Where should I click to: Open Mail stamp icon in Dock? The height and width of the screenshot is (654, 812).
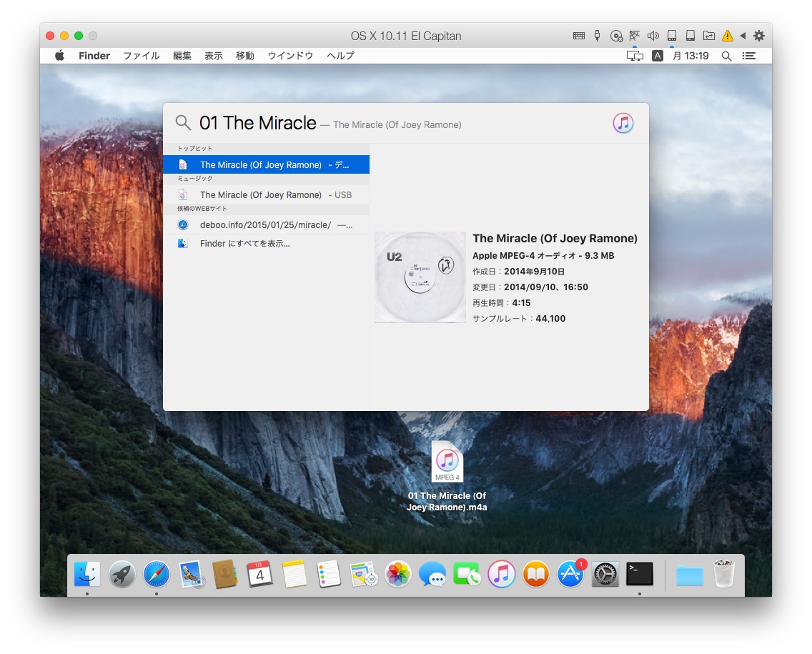tap(191, 574)
